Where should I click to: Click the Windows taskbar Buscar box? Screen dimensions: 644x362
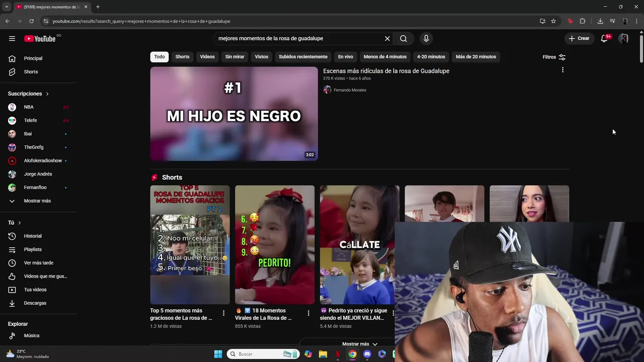coord(263,354)
